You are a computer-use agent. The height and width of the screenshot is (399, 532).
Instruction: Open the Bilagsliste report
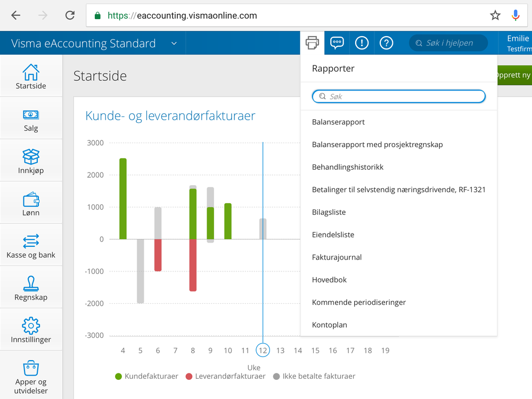tap(329, 212)
